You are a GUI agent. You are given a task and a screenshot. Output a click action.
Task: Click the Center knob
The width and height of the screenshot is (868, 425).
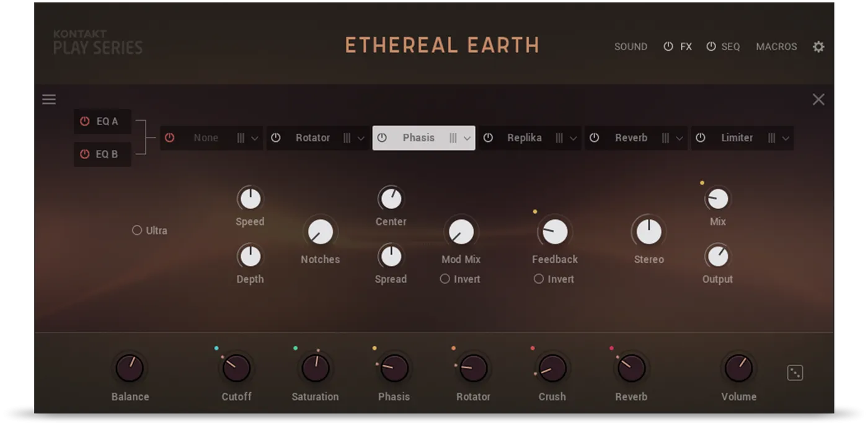point(391,199)
